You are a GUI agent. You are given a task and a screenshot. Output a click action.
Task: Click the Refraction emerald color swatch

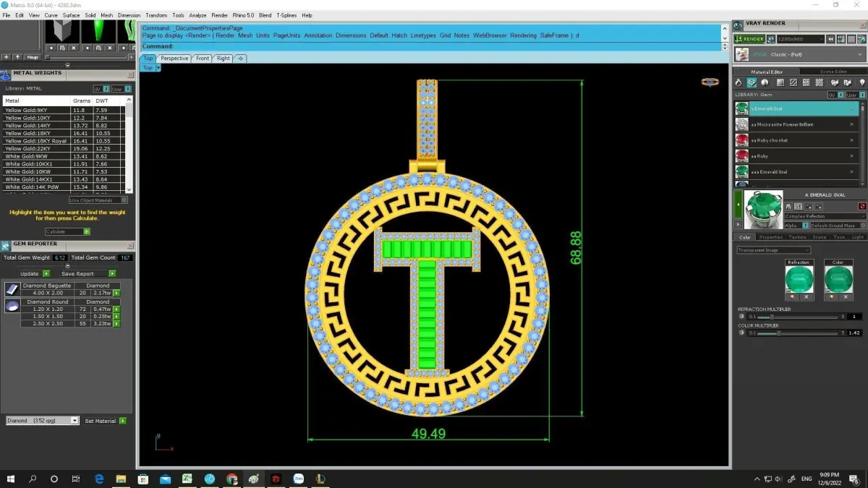[799, 279]
